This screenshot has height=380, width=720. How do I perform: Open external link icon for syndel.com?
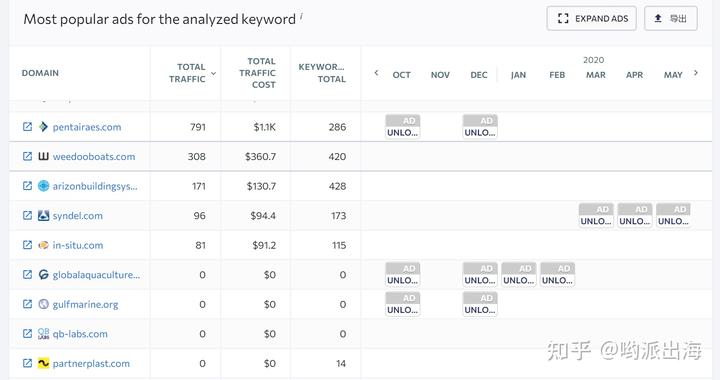28,215
